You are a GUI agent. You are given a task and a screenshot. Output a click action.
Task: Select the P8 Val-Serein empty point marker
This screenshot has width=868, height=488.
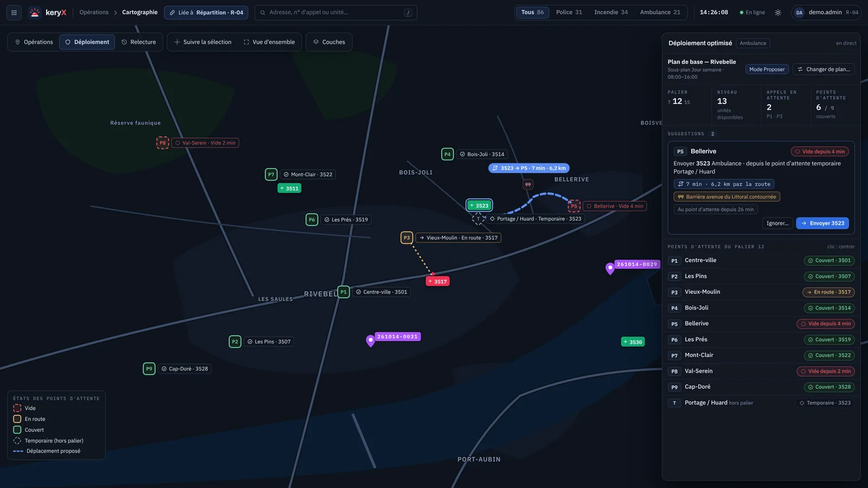(163, 143)
